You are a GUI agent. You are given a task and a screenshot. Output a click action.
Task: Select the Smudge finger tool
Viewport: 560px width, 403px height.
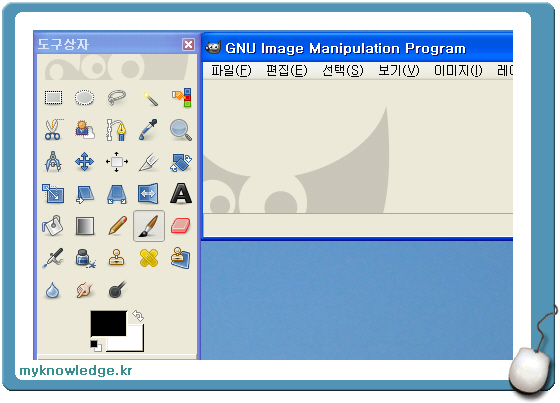[x=85, y=290]
